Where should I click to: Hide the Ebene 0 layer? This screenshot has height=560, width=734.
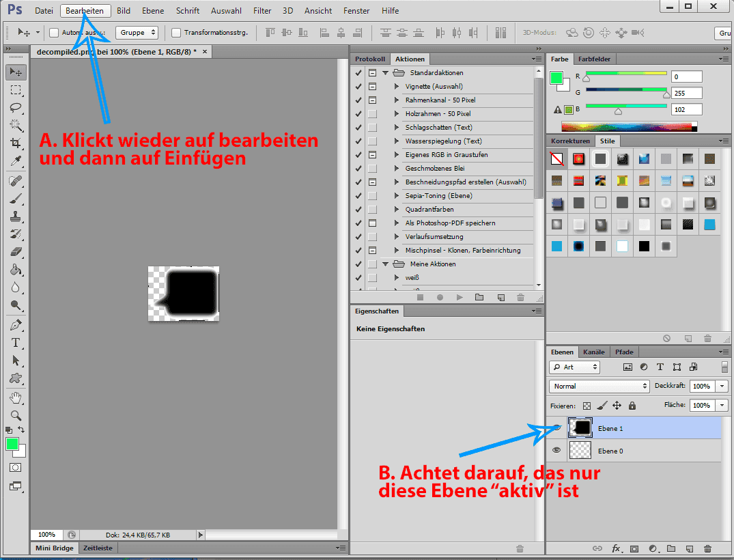[556, 451]
